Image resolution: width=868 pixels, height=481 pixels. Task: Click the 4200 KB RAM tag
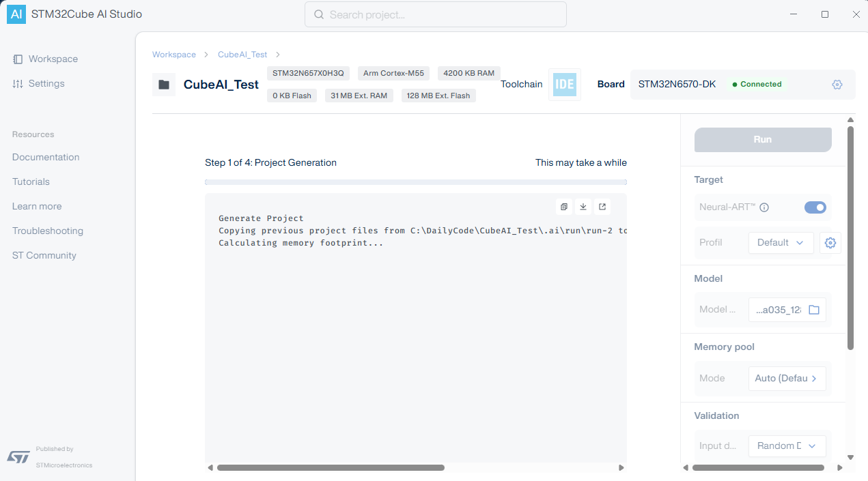[469, 73]
